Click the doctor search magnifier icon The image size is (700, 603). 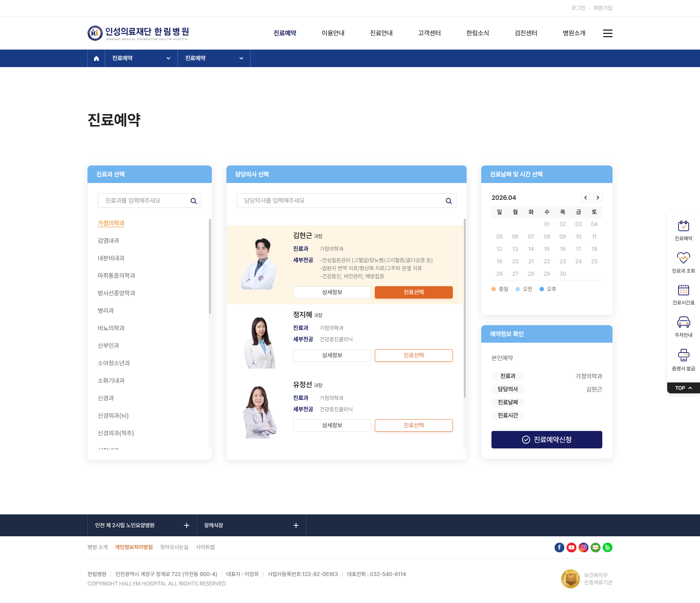click(x=449, y=201)
